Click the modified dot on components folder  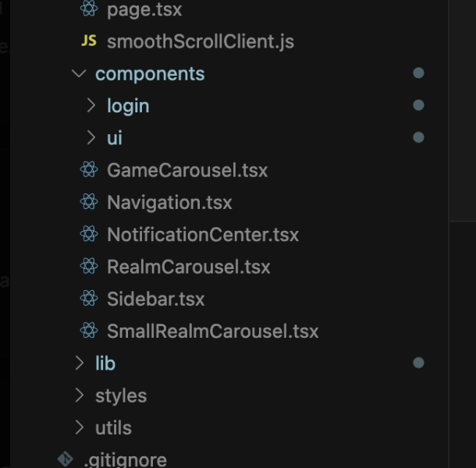(x=418, y=73)
